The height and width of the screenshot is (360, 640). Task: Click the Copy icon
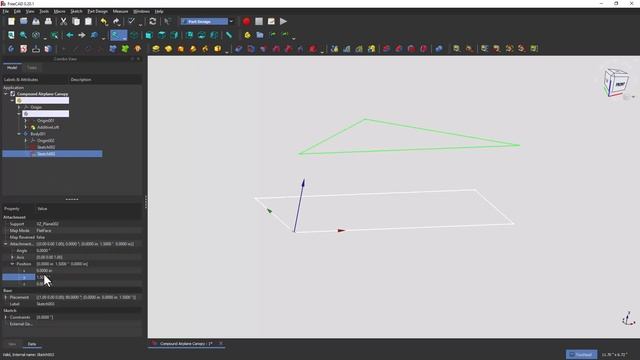click(76, 21)
